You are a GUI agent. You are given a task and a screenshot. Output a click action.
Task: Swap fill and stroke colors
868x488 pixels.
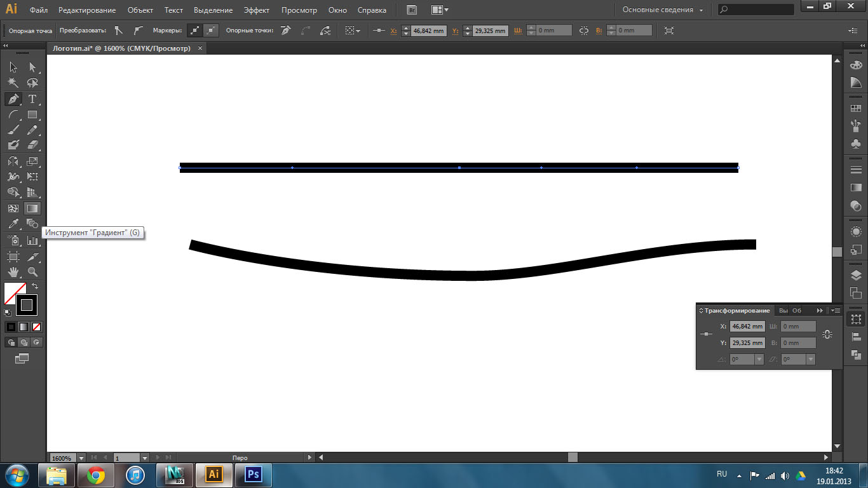tap(35, 287)
